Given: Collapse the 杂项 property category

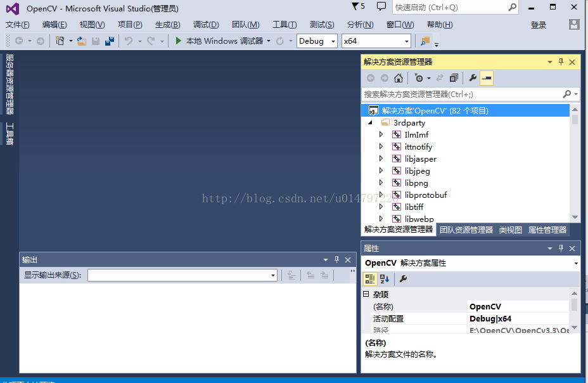Looking at the screenshot, I should 366,294.
